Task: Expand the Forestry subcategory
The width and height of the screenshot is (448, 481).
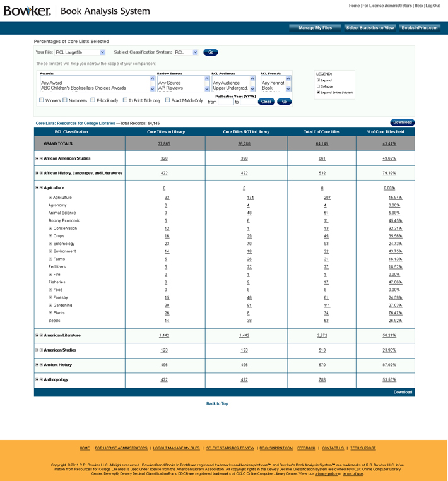Action: point(50,297)
